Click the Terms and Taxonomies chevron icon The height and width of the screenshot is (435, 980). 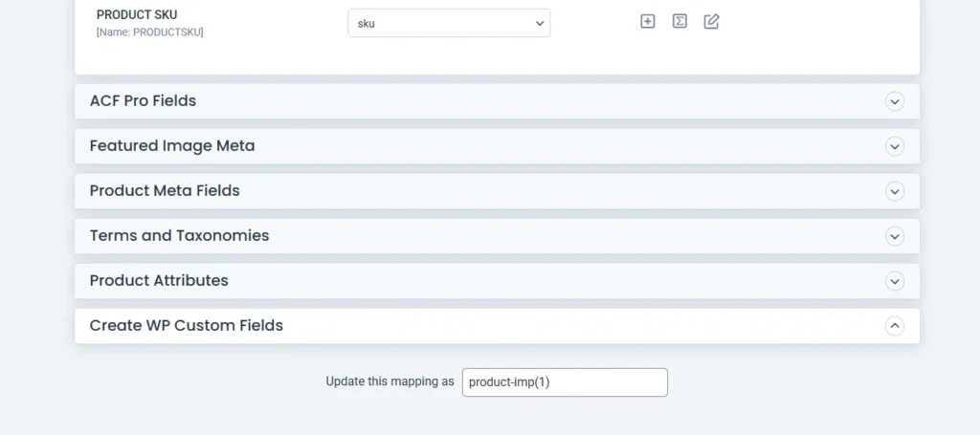[x=895, y=236]
